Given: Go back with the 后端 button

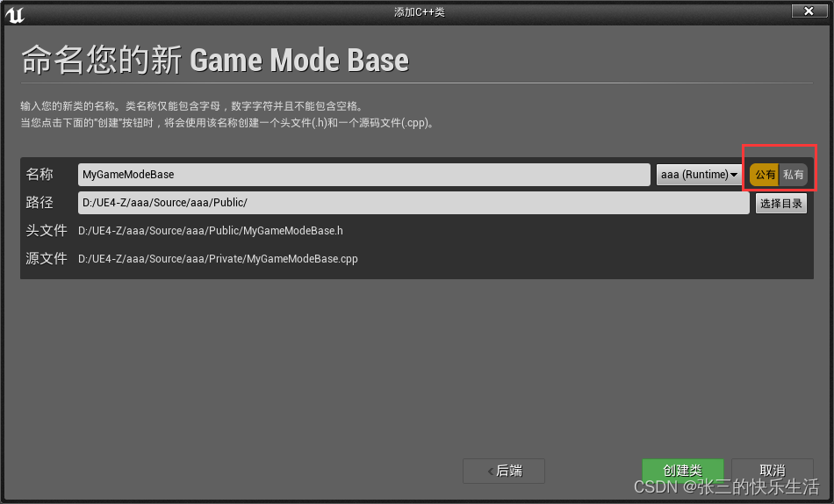Looking at the screenshot, I should click(x=504, y=471).
